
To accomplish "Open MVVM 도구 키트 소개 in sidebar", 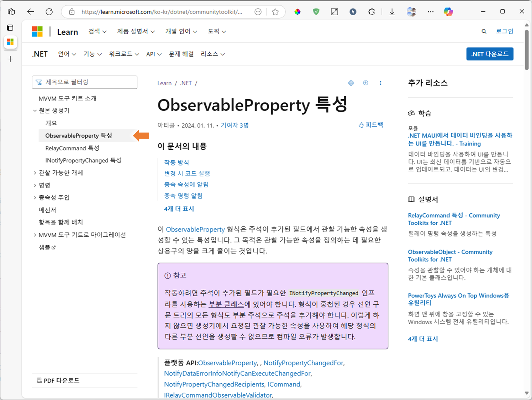I will pos(68,98).
